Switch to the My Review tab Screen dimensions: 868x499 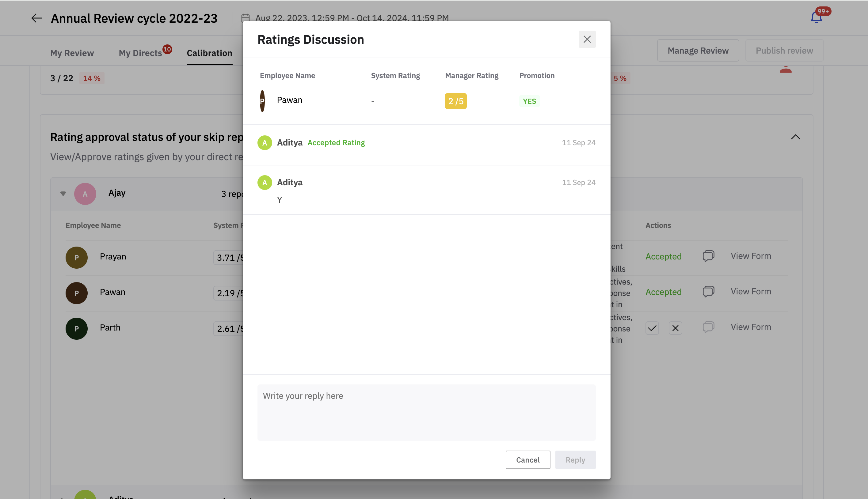pyautogui.click(x=72, y=53)
